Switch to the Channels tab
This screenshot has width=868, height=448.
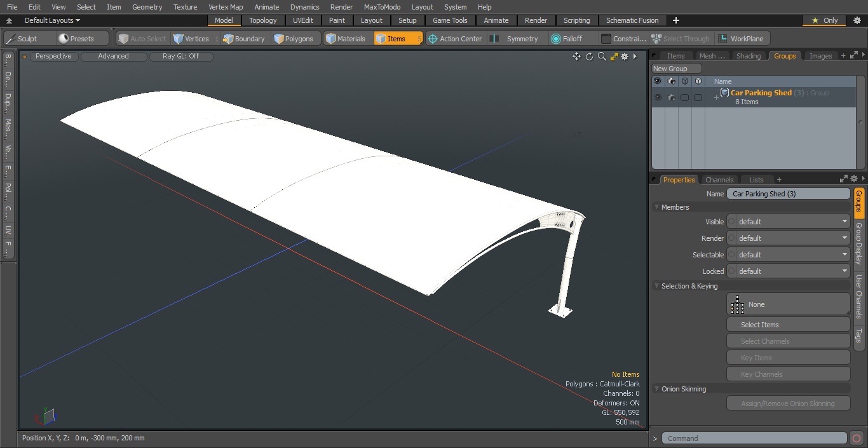click(x=719, y=180)
